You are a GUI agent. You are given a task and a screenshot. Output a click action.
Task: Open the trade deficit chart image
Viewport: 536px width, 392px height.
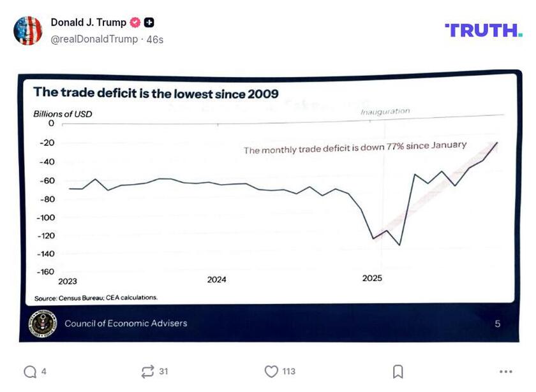pos(268,204)
